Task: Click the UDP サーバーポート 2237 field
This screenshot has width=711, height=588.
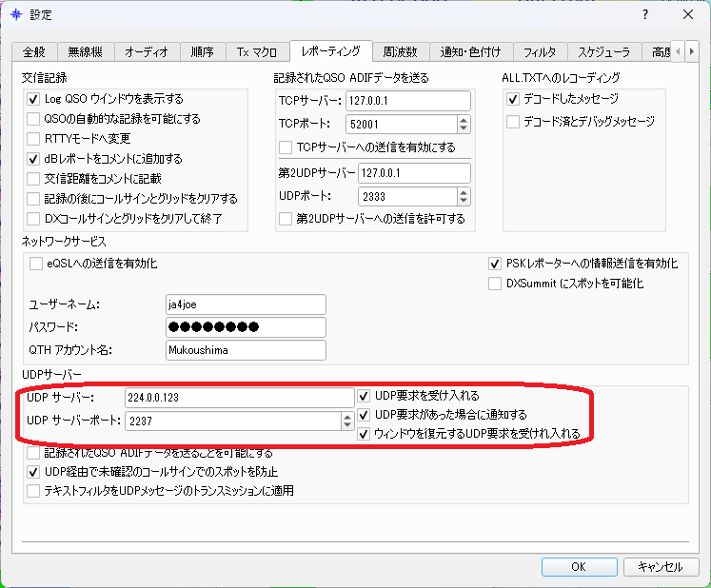Action: click(233, 421)
